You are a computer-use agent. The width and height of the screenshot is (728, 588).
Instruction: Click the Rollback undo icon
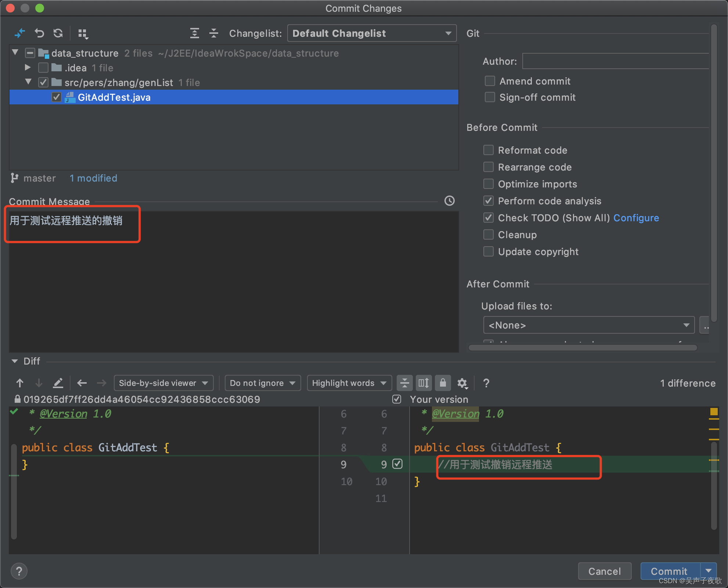pyautogui.click(x=39, y=33)
